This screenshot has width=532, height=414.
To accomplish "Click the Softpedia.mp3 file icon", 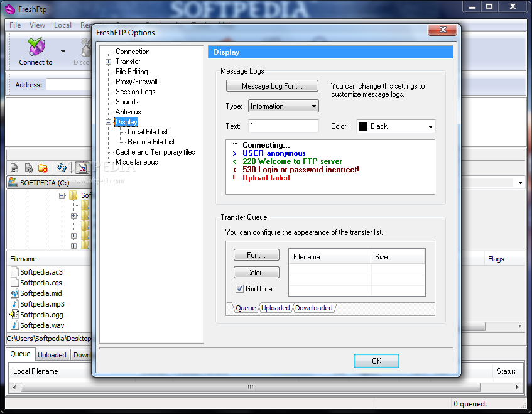I will click(x=14, y=303).
